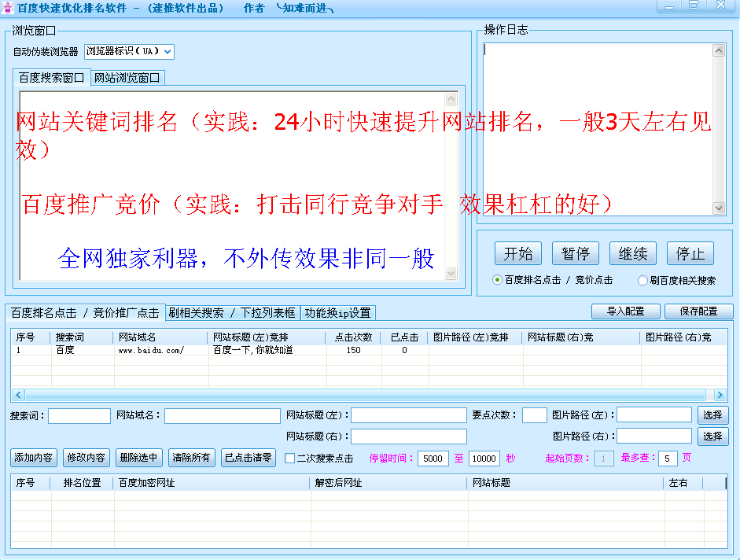This screenshot has height=560, width=740.
Task: Click the 继续 button
Action: click(x=633, y=253)
